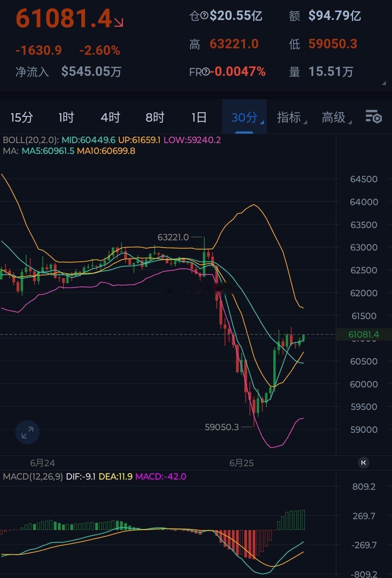
Task: Tap the funding rate -0.0047% value
Action: pos(238,72)
